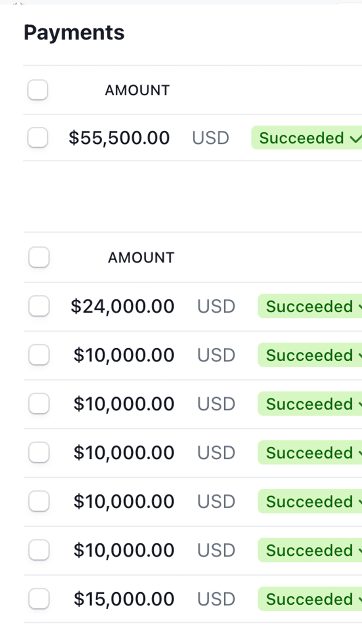Check the $24,000.00 payment row checkbox
Viewport: 362px width, 644px height.
tap(39, 306)
